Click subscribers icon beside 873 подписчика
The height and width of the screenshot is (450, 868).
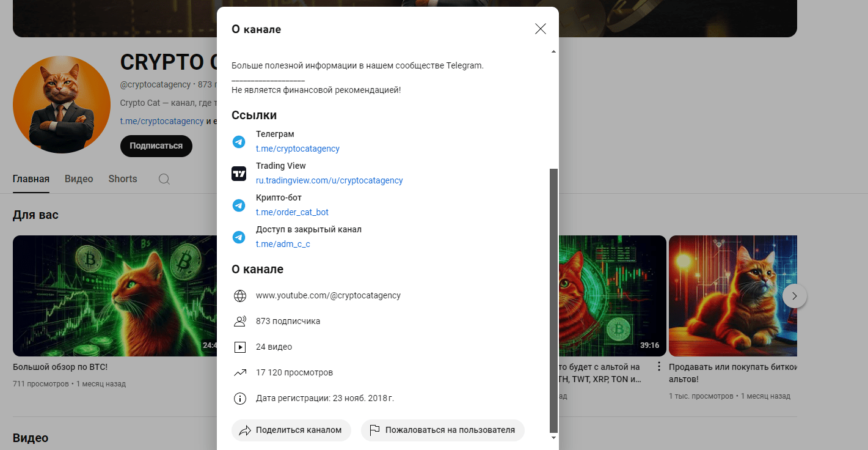coord(240,322)
